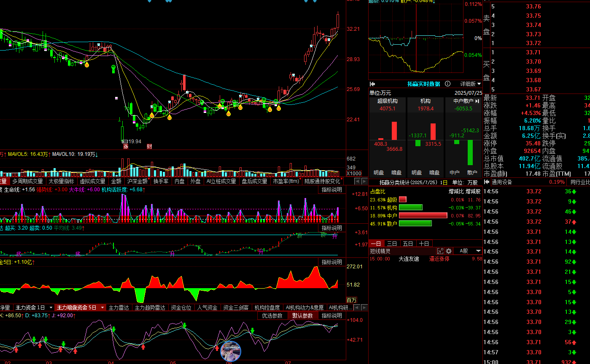Click the green arrow of tick volume 46

coord(574,211)
